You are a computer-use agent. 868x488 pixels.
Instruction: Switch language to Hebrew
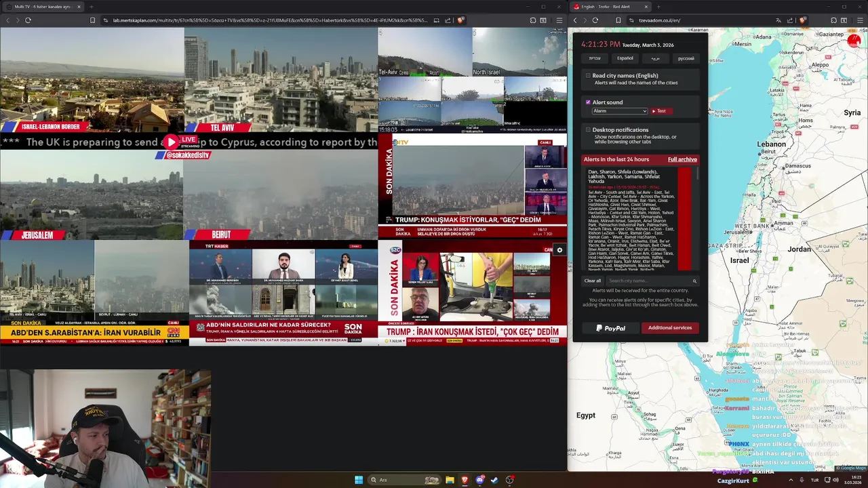pyautogui.click(x=595, y=58)
